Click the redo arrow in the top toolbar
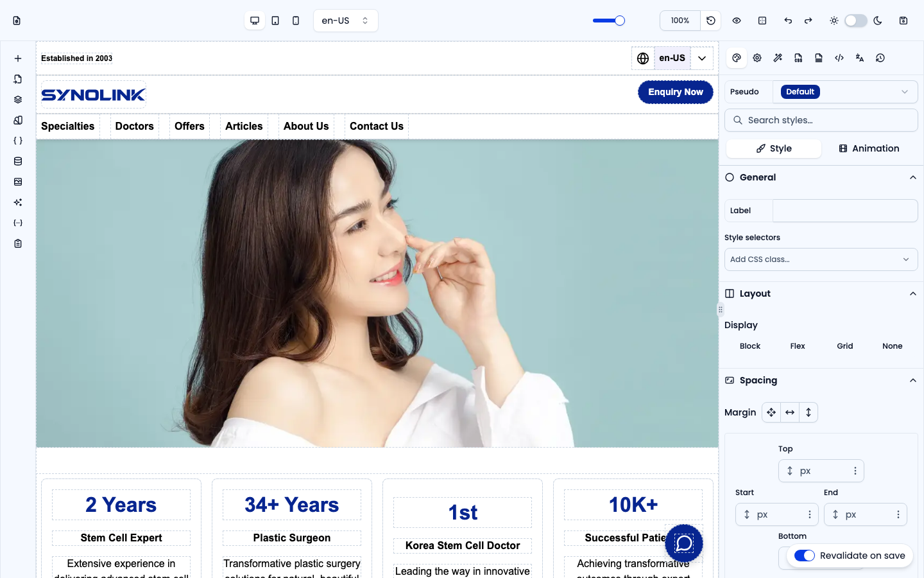Image resolution: width=924 pixels, height=578 pixels. coord(809,21)
